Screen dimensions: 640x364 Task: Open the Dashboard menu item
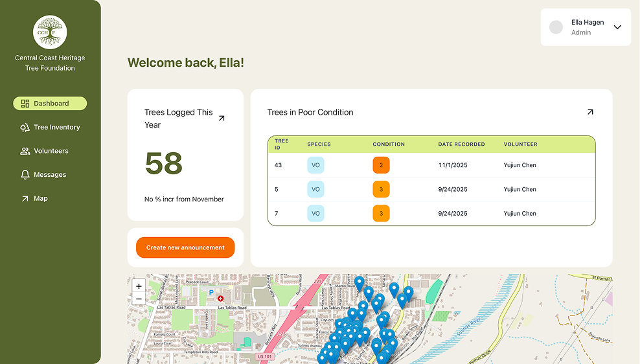pos(50,104)
